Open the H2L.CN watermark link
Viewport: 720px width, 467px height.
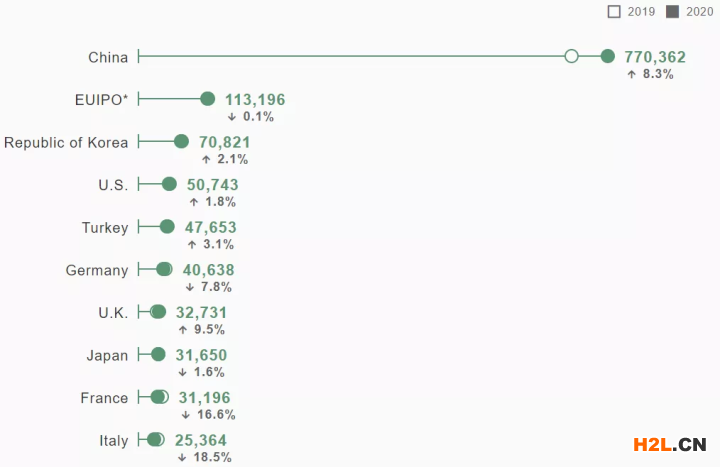pyautogui.click(x=670, y=444)
